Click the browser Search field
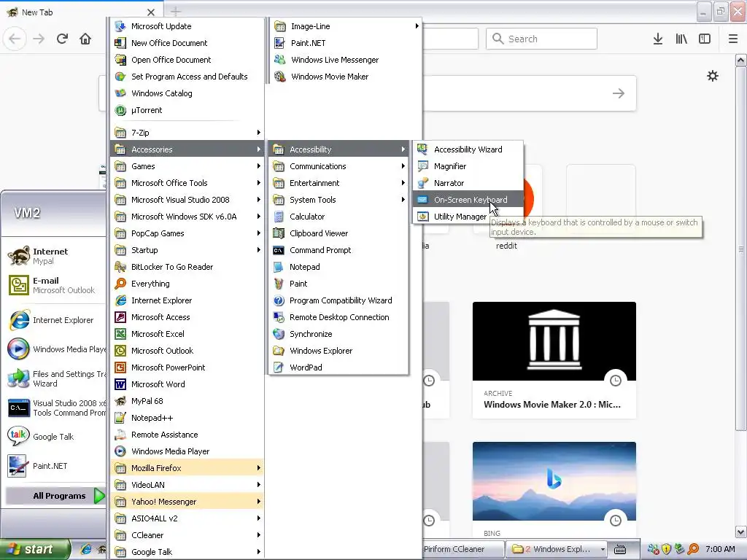This screenshot has height=560, width=747. 542,39
